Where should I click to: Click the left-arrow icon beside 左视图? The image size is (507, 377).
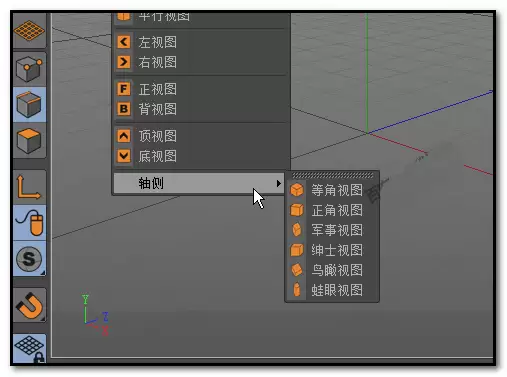pos(124,42)
